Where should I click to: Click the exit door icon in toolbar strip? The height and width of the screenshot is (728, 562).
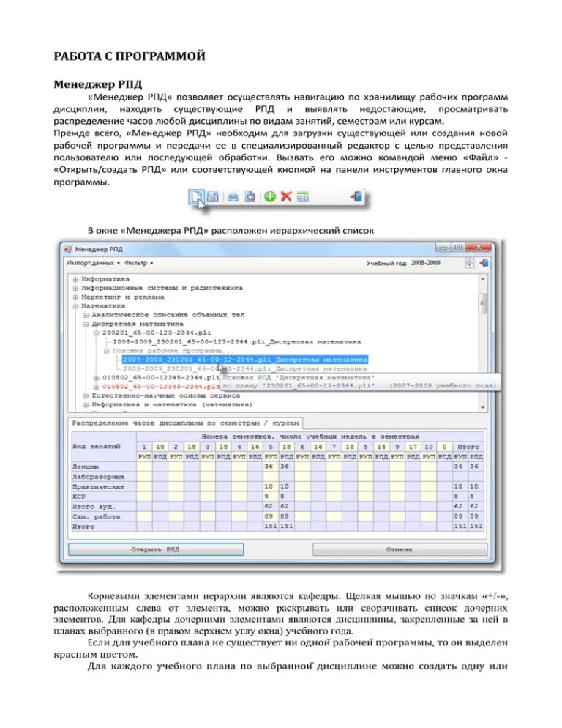tap(356, 196)
